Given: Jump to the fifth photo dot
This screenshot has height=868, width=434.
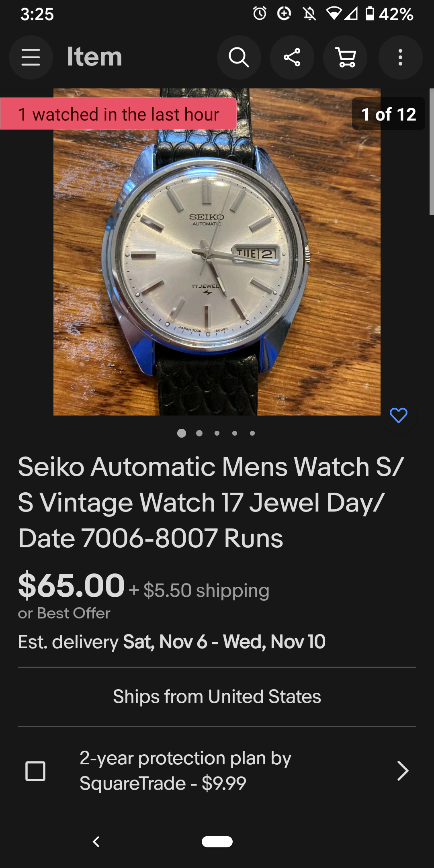Looking at the screenshot, I should pos(252,433).
